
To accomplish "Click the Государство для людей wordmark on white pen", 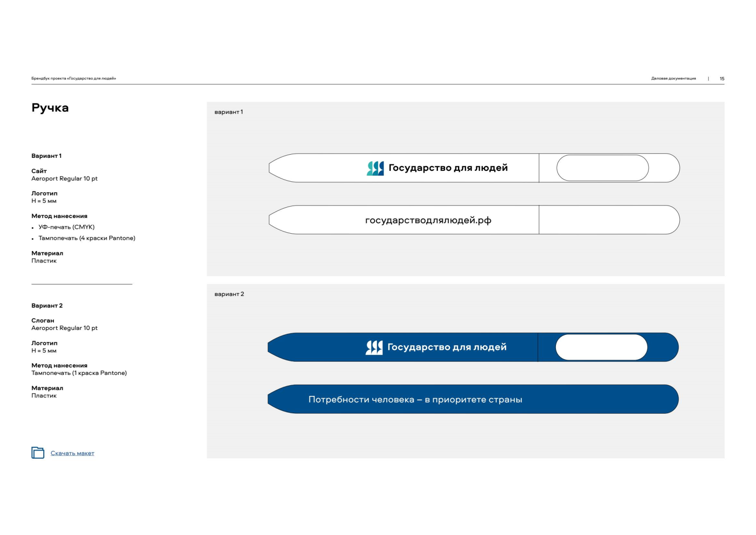I will 448,168.
